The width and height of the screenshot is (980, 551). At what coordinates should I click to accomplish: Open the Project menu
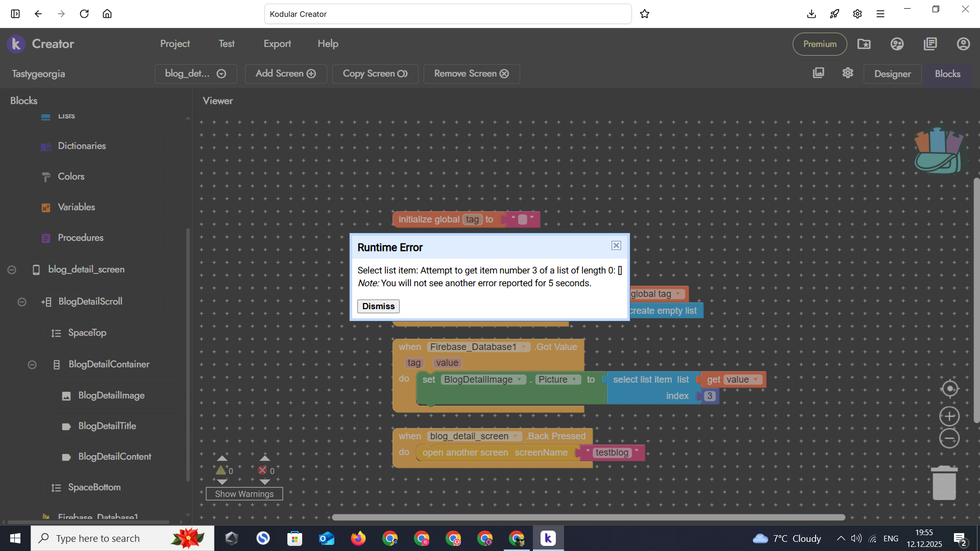click(175, 44)
